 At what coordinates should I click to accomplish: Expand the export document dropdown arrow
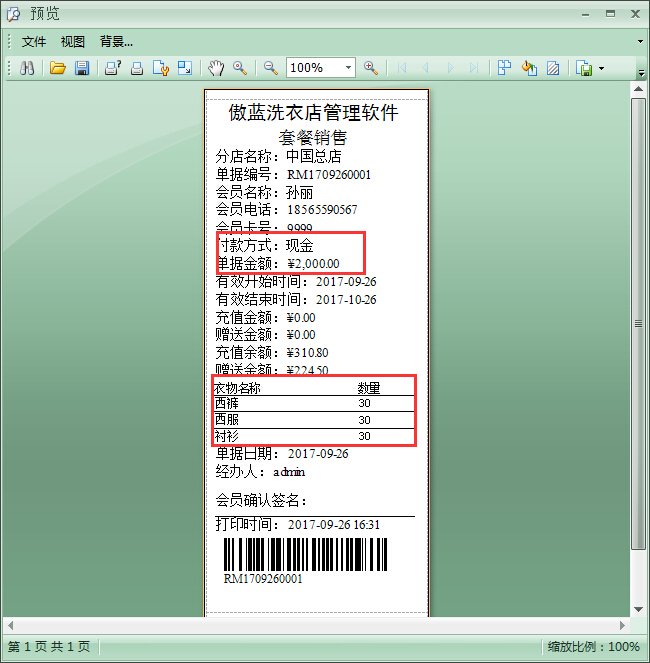(x=602, y=68)
